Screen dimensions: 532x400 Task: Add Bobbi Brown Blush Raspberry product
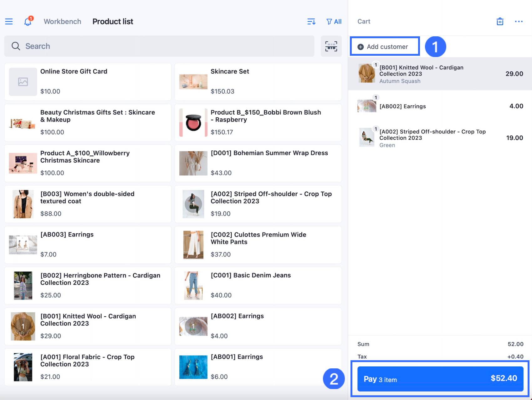(258, 122)
